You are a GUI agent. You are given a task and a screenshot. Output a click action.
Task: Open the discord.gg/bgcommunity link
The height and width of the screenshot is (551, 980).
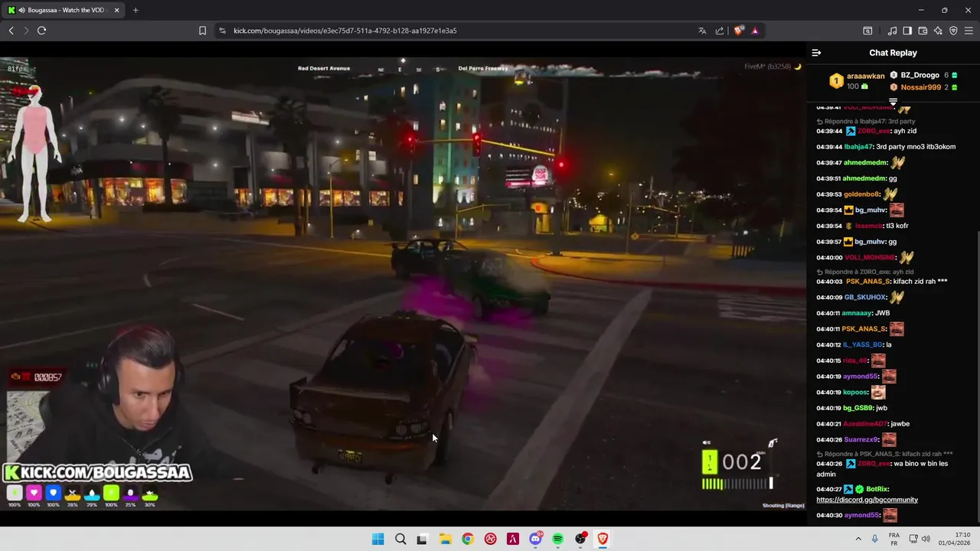pos(867,500)
